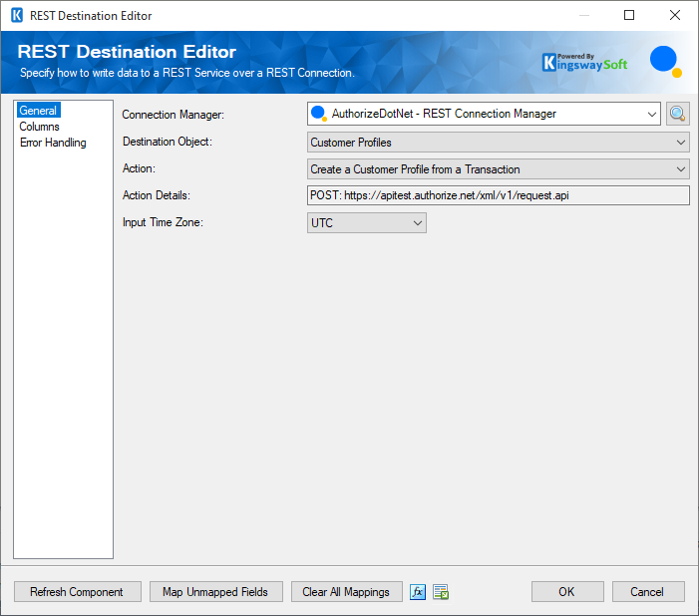Click the Connection Manager label

(x=173, y=115)
